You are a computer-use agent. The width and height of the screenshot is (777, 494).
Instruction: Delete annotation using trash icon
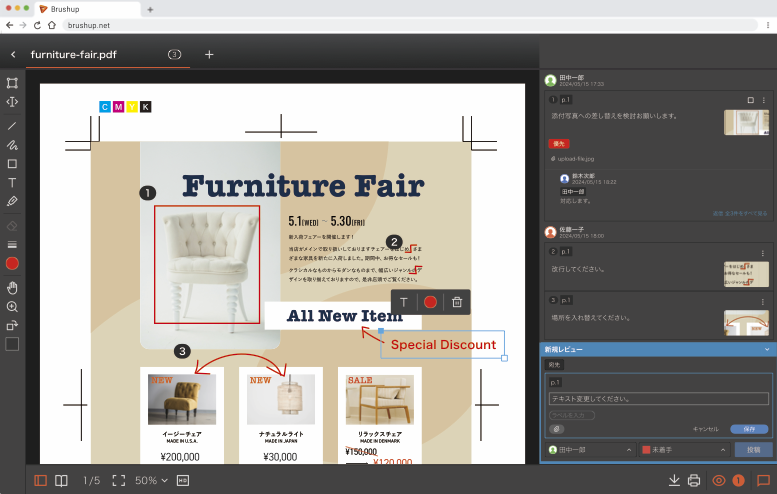[457, 302]
